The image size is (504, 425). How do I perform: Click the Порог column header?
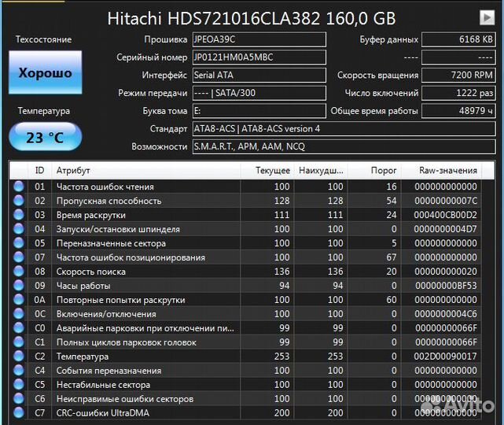[x=374, y=170]
